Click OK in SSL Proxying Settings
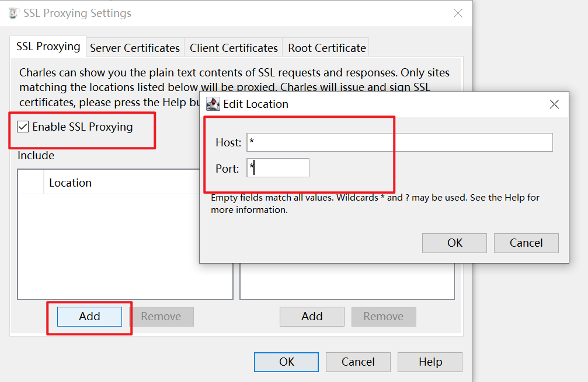588x382 pixels. (x=287, y=362)
